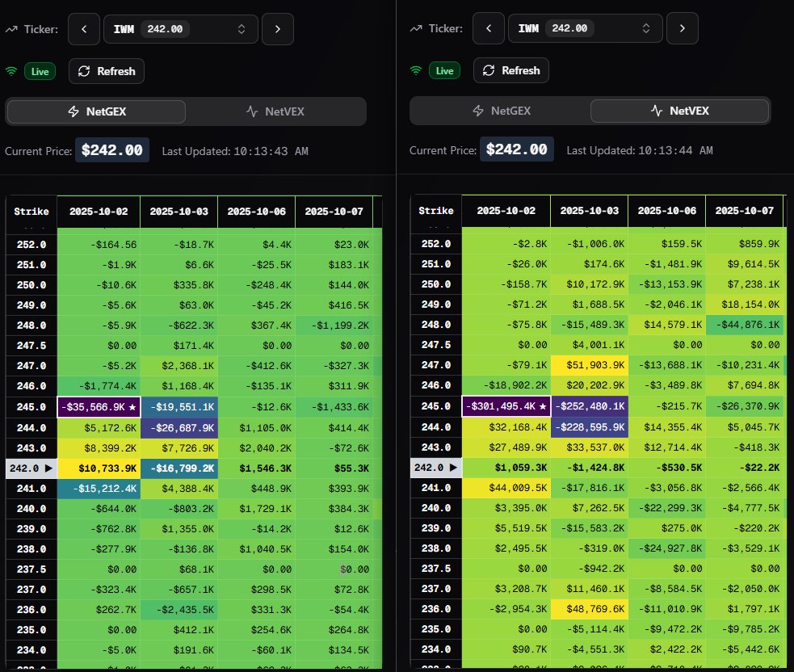Click strike 247.5 in left table
The width and height of the screenshot is (794, 672).
pos(32,346)
